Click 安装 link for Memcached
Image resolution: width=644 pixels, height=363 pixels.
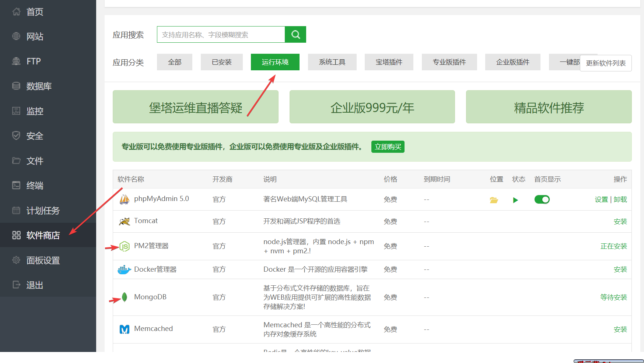pos(620,329)
